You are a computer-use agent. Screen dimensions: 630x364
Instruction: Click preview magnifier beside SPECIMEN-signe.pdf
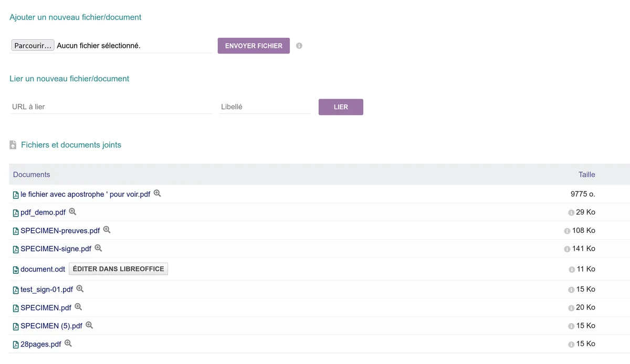click(x=98, y=248)
